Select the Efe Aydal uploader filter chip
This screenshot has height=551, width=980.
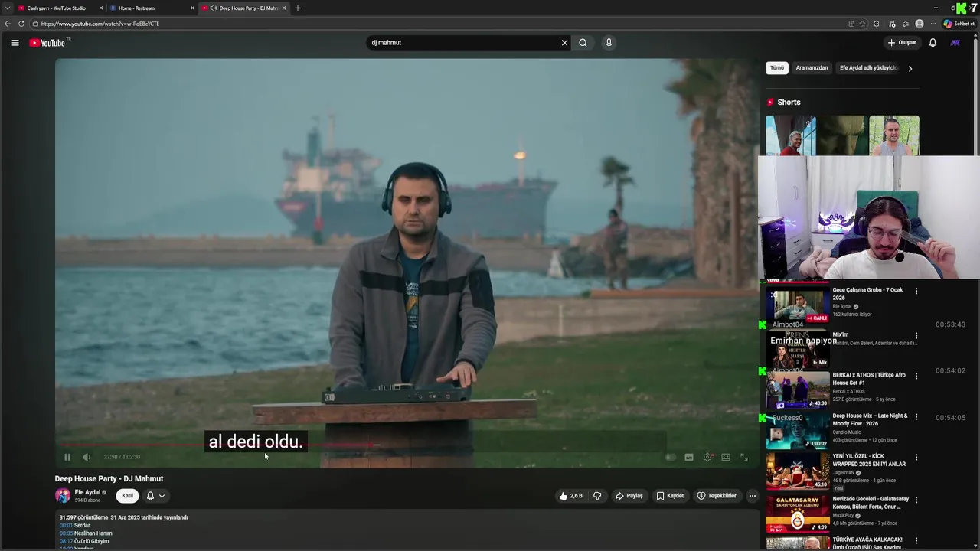(x=868, y=68)
